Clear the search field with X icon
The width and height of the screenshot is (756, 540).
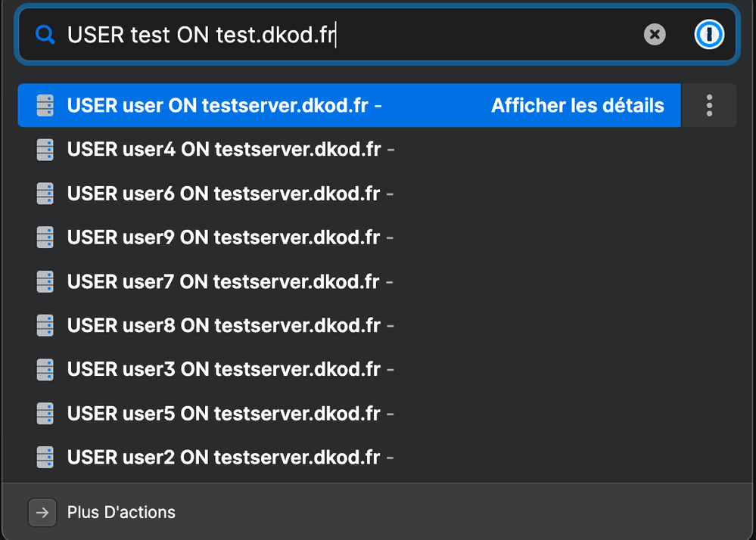655,35
